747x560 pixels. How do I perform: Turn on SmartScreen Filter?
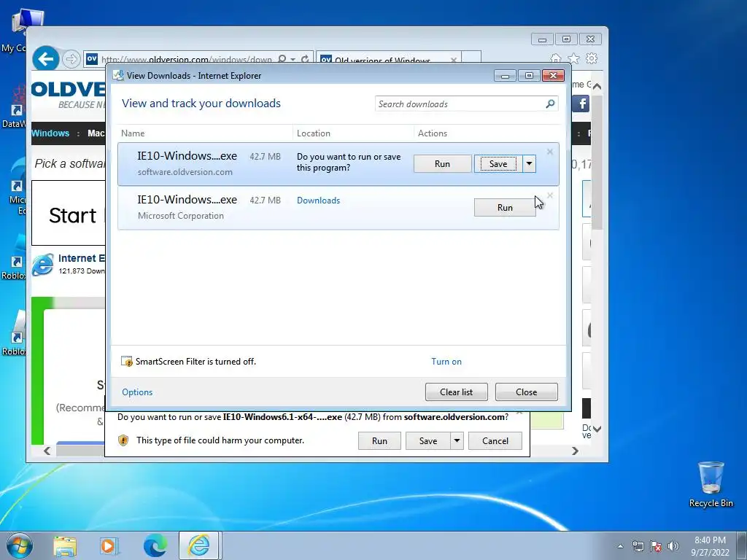tap(446, 362)
